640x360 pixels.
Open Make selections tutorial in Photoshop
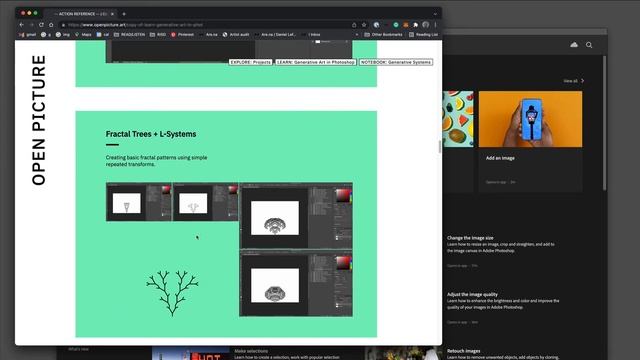(251, 351)
